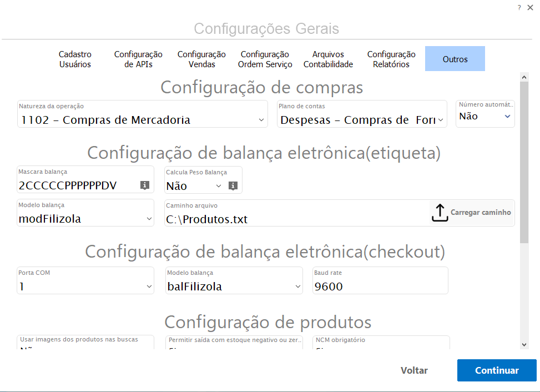Open the Número automático dropdown
Image resolution: width=540 pixels, height=392 pixels.
[485, 116]
